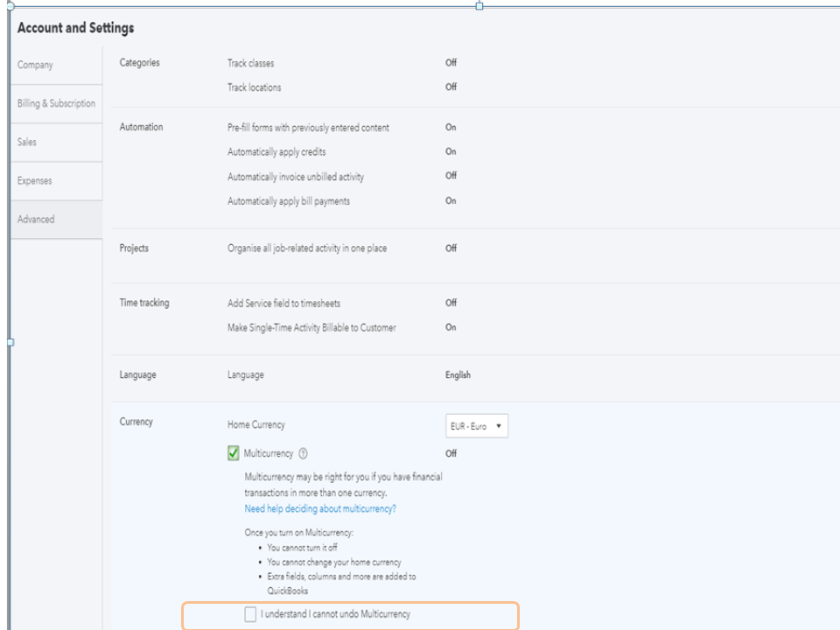The image size is (840, 630).
Task: Select the Expenses settings tab
Action: 35,180
